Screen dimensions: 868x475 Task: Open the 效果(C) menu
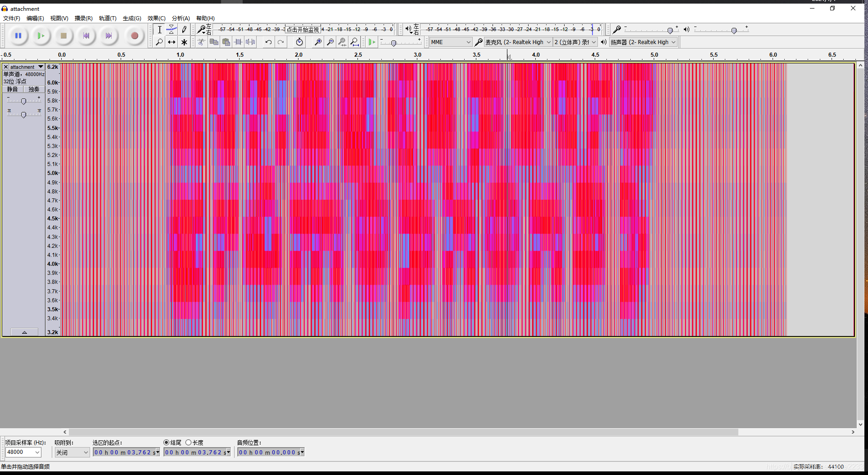click(156, 18)
